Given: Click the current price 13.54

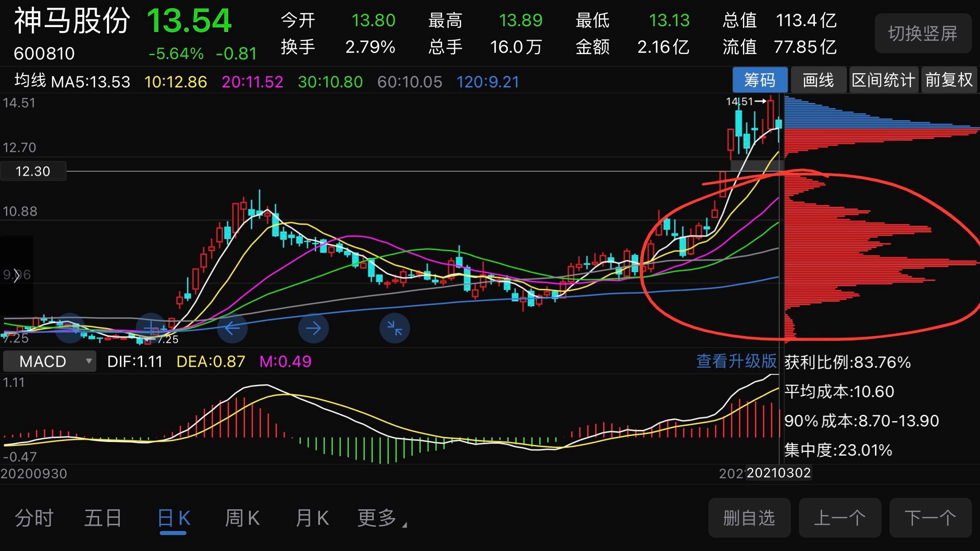Looking at the screenshot, I should (x=189, y=21).
